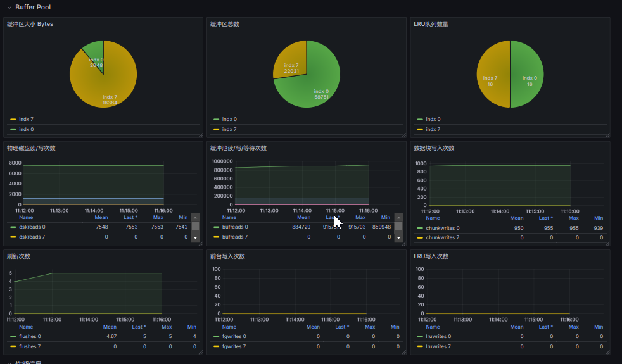Sort chunkwrites table by Mean column
The width and height of the screenshot is (622, 364).
[516, 218]
